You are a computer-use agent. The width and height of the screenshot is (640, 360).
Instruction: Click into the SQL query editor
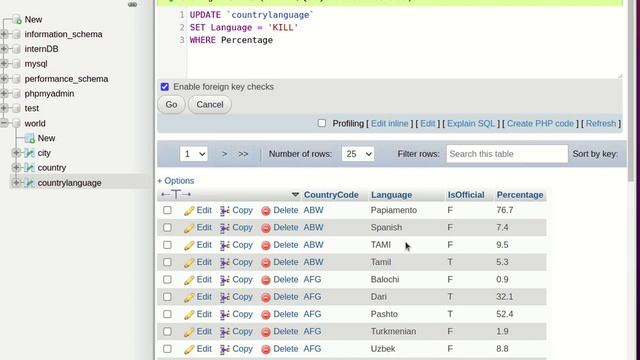[x=404, y=43]
